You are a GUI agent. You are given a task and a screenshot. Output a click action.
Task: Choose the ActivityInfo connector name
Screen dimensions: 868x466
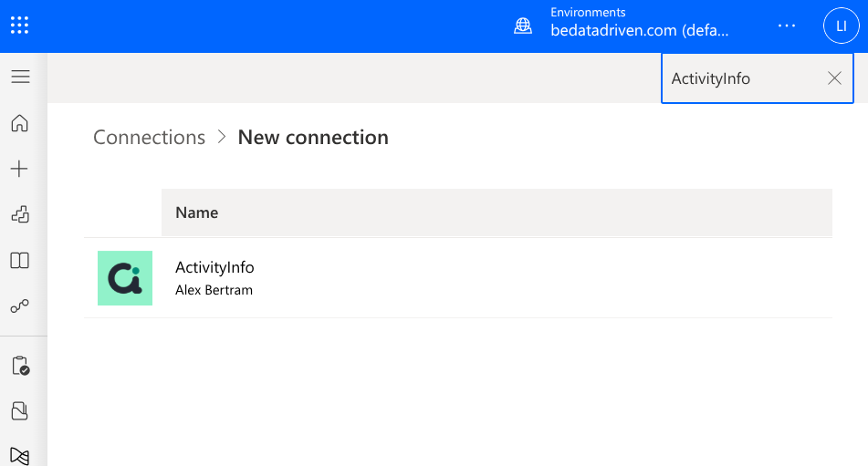[214, 267]
